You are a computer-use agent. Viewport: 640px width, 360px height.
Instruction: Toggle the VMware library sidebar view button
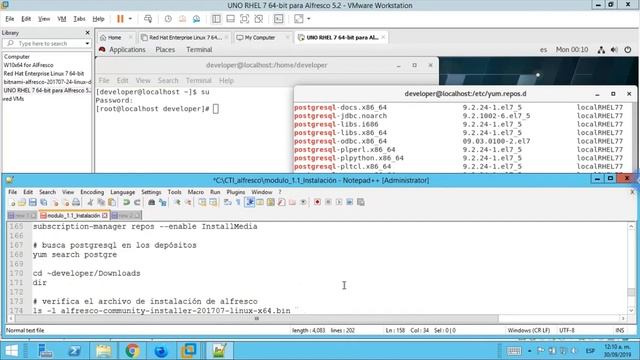[x=216, y=19]
